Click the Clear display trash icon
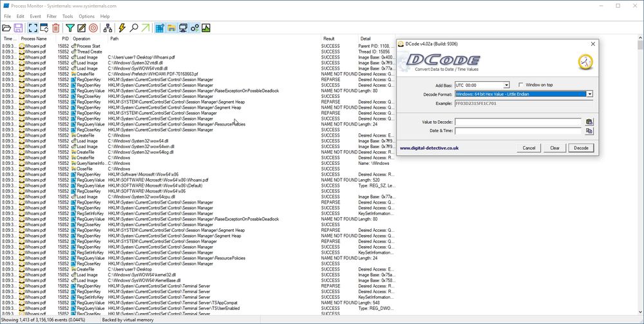Viewport: 644px width, 324px height. (x=55, y=28)
